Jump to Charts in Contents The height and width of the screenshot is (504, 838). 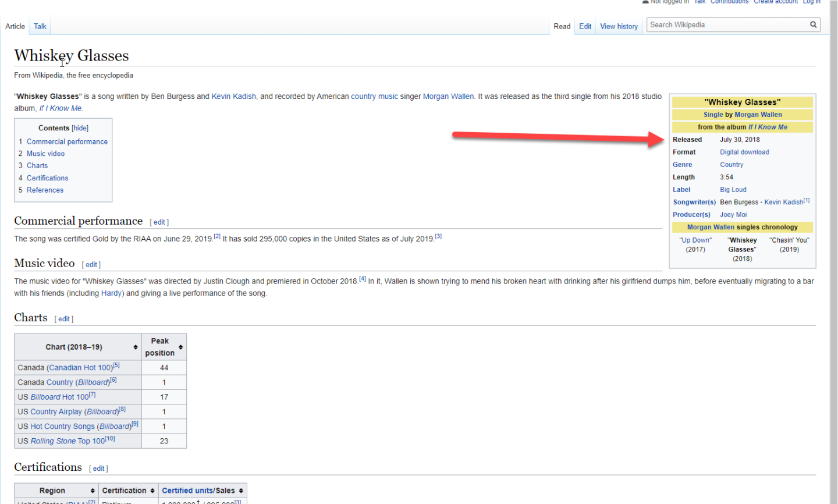pos(37,166)
